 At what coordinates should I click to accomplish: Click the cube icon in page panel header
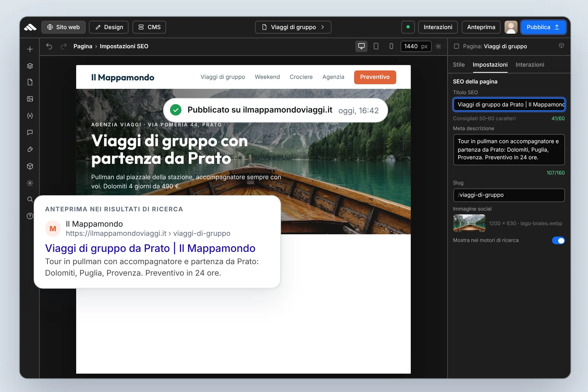tap(561, 46)
